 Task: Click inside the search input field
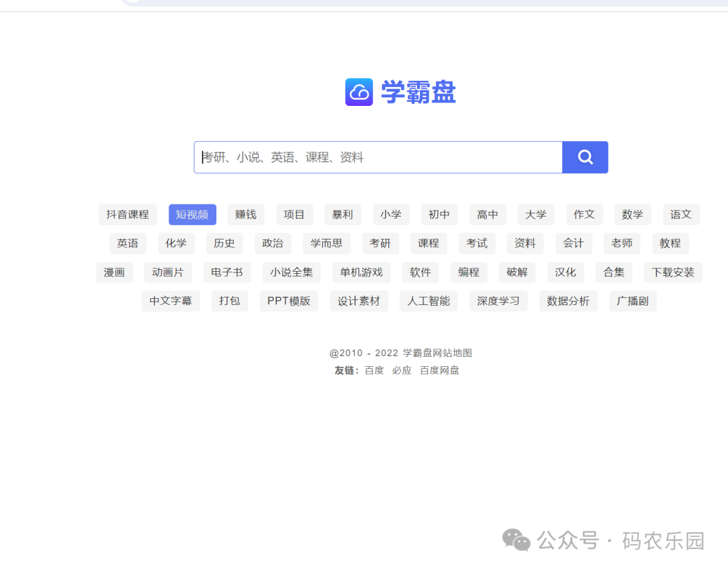(377, 156)
